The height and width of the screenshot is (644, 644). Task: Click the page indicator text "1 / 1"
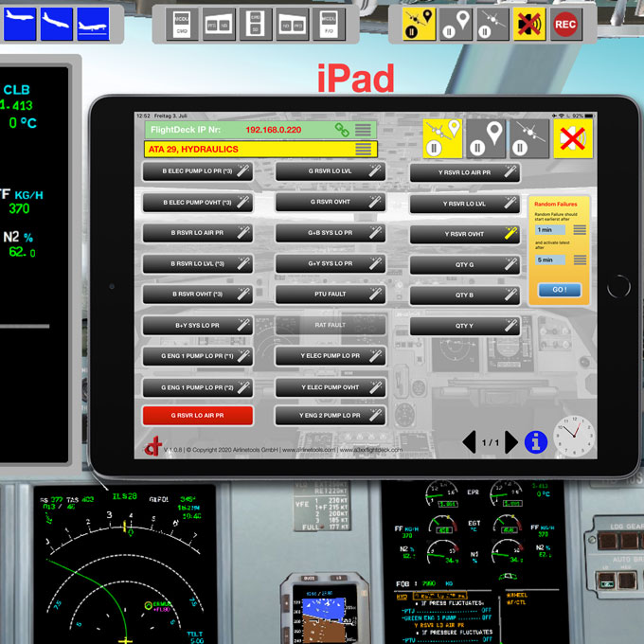click(x=491, y=442)
